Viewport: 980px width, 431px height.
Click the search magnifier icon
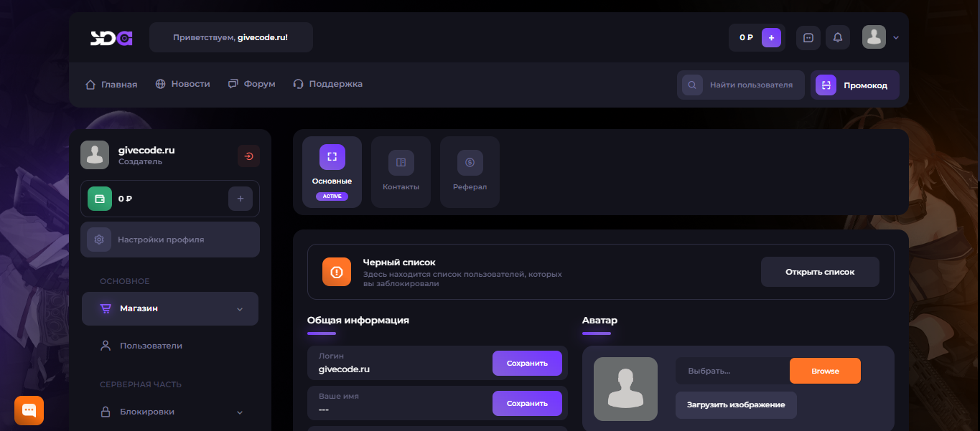(x=692, y=85)
